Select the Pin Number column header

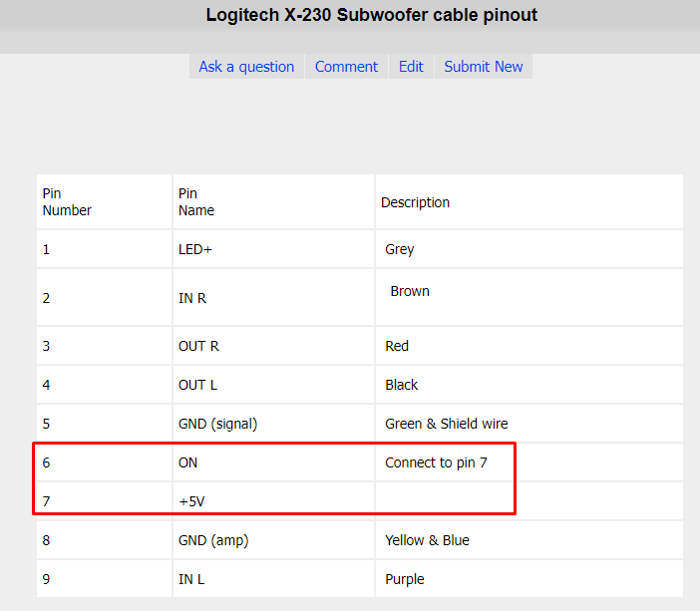click(x=104, y=201)
